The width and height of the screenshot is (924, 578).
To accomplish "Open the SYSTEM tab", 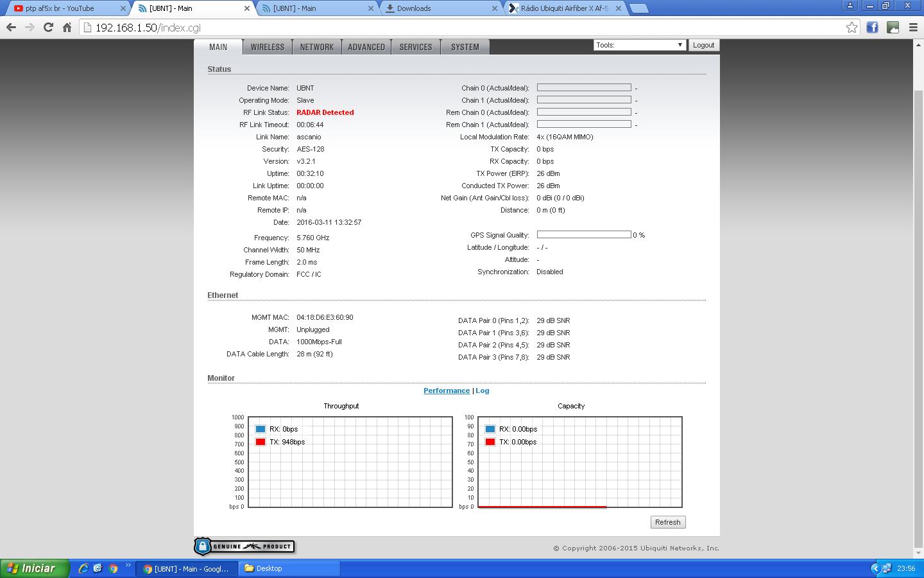I will [465, 47].
